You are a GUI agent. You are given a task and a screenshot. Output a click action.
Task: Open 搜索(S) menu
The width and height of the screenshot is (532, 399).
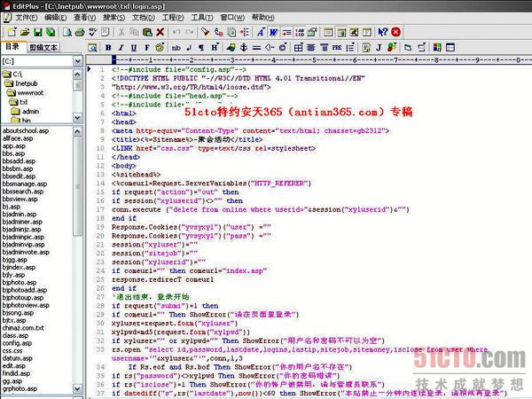click(114, 17)
